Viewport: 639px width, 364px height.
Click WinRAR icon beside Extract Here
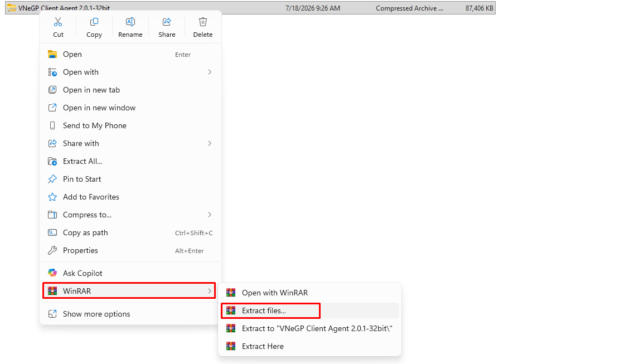click(231, 347)
